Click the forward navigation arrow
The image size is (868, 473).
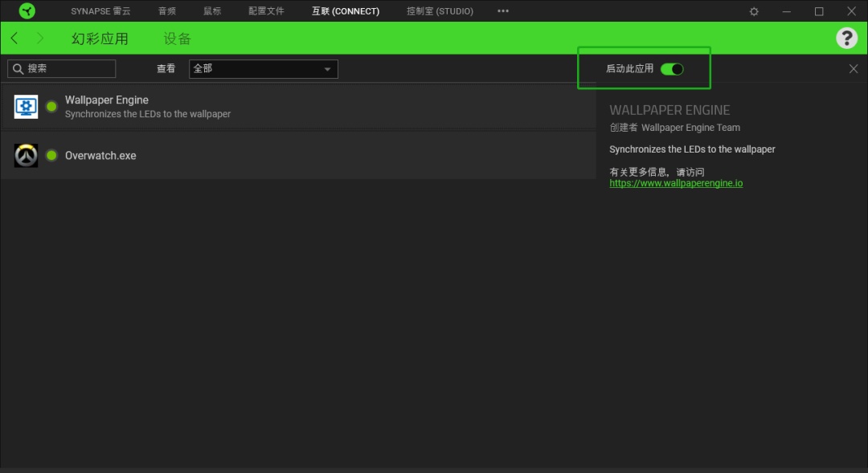click(x=40, y=39)
